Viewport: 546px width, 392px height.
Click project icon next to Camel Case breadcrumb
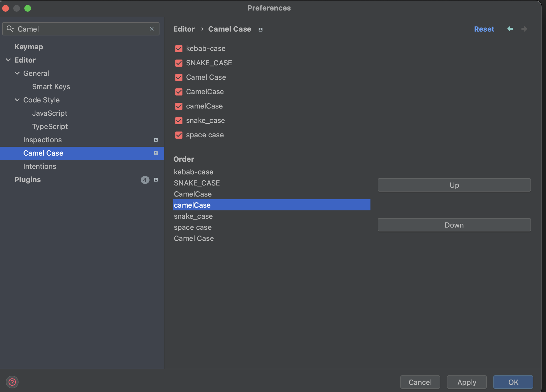coord(261,29)
